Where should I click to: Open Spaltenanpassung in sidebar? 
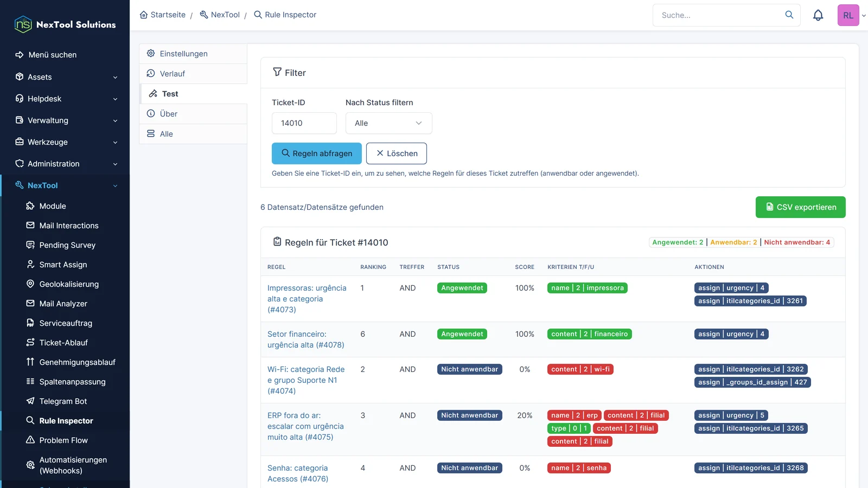click(65, 382)
